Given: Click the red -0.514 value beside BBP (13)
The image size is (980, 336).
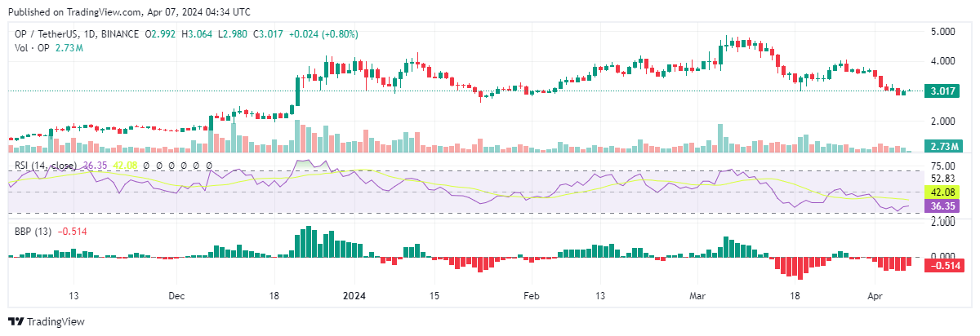Looking at the screenshot, I should click(x=72, y=232).
